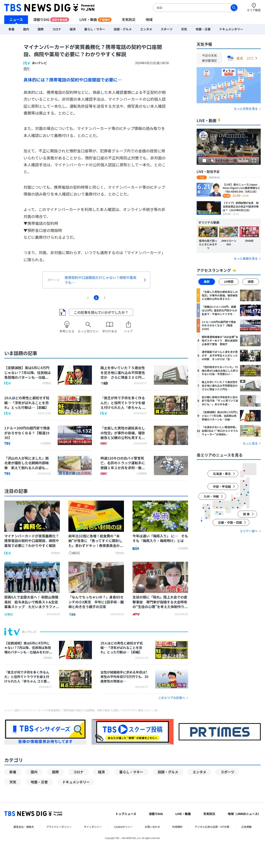This screenshot has height=868, width=265.
Task: Click the survey clipboard icon beside この記事を読んで
Action: (x=62, y=312)
